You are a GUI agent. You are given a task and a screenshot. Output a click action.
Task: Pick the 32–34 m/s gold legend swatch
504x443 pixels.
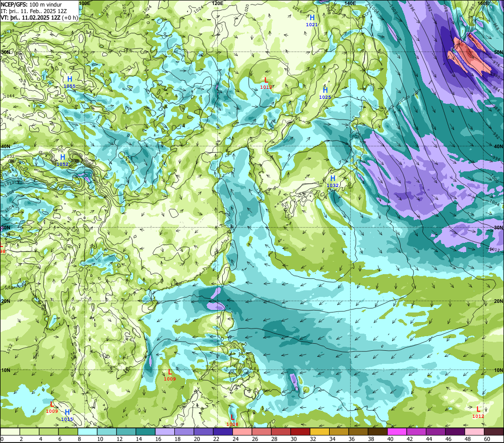(320, 431)
